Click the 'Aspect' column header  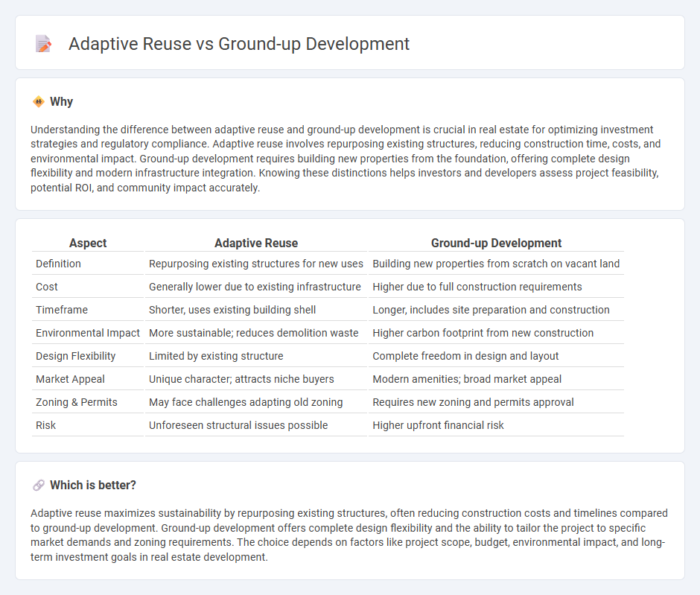click(88, 243)
